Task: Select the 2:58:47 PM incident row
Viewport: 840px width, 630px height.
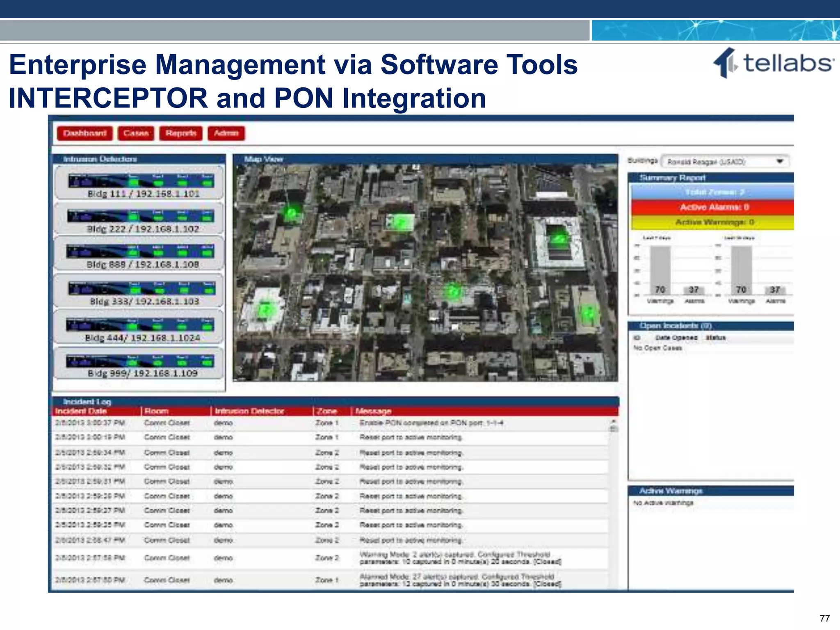Action: 331,540
